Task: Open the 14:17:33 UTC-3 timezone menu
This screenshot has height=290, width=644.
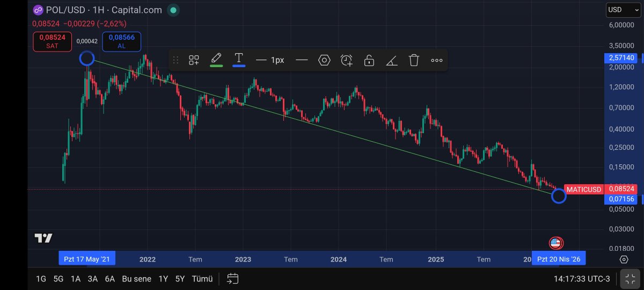Action: coord(582,279)
